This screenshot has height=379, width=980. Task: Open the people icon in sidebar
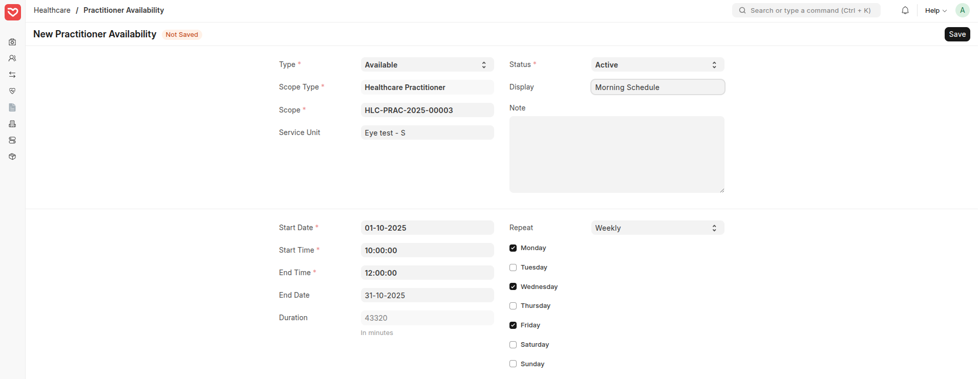[12, 58]
